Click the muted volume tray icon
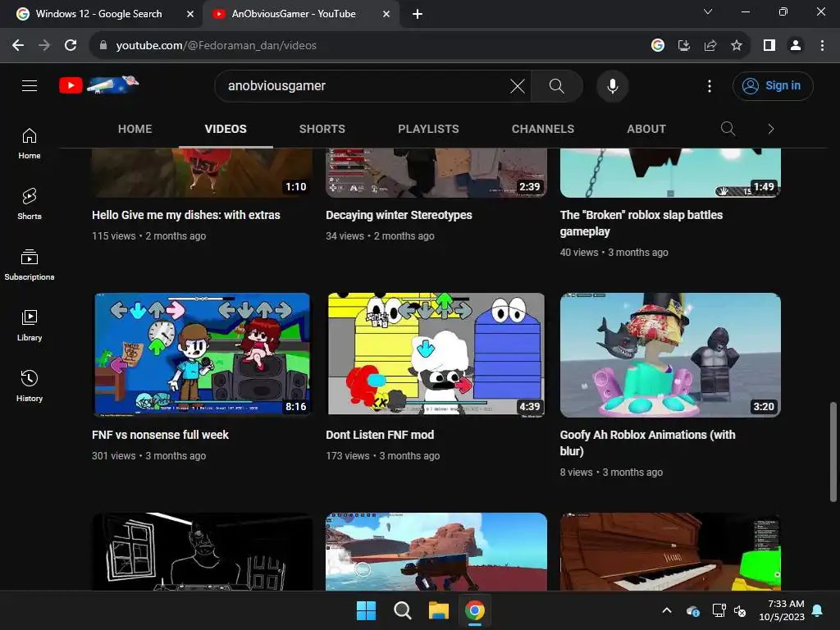 tap(740, 610)
